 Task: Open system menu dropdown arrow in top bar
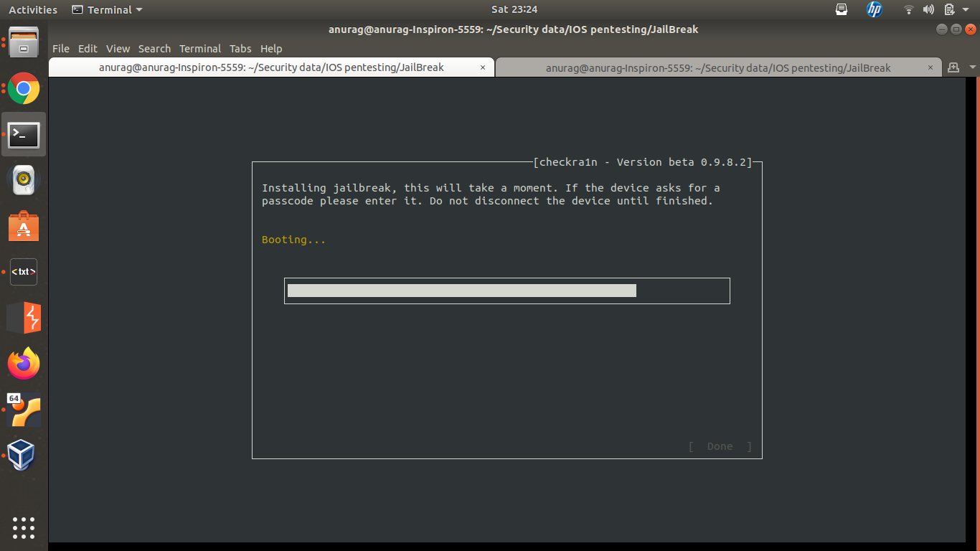click(x=966, y=10)
